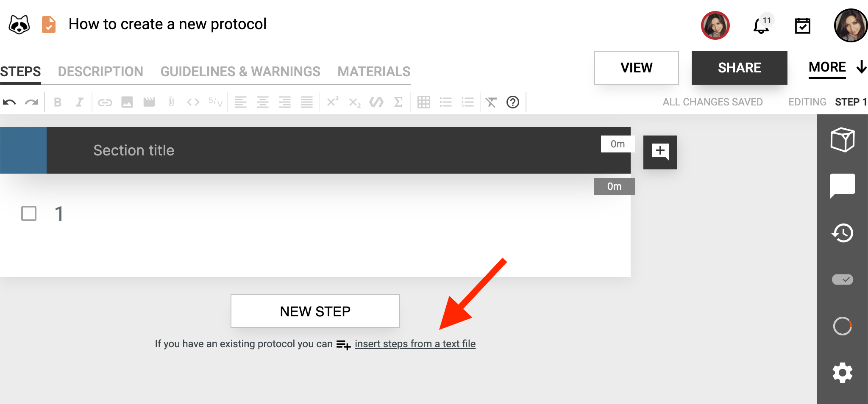Image resolution: width=868 pixels, height=404 pixels.
Task: Add a comment to the section via plus icon
Action: pyautogui.click(x=660, y=152)
